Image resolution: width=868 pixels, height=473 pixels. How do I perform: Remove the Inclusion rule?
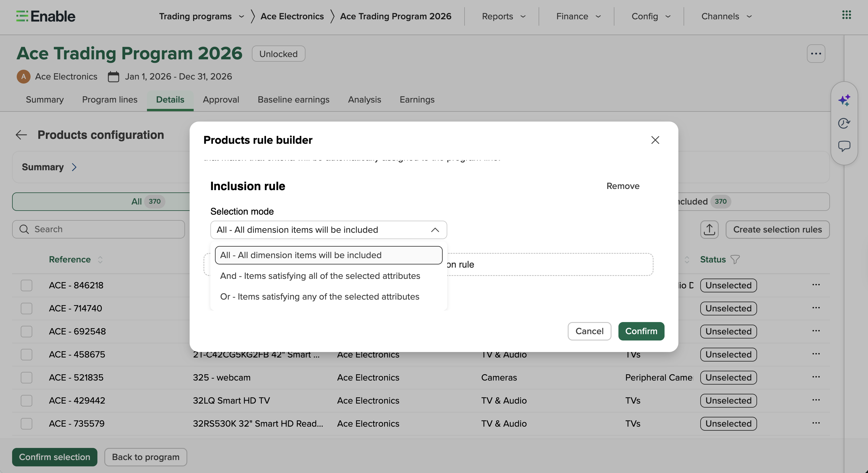click(x=623, y=186)
